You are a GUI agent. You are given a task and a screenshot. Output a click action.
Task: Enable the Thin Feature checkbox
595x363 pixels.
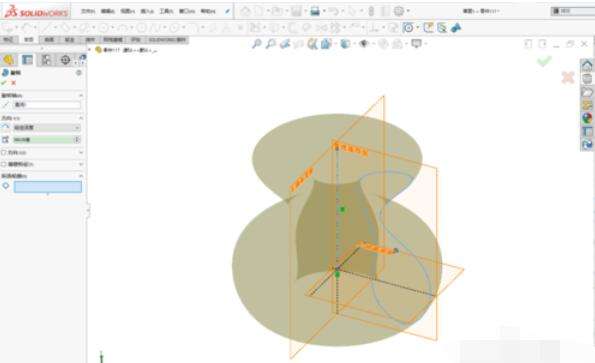pos(4,164)
